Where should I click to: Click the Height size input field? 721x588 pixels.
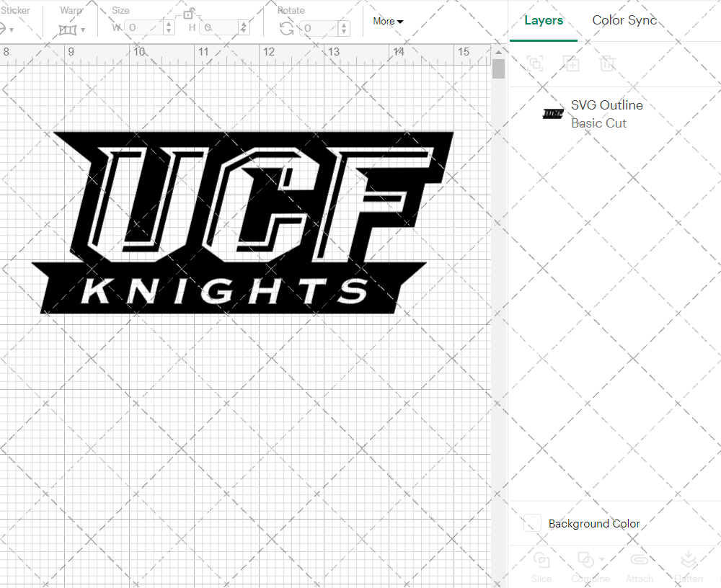coord(220,27)
